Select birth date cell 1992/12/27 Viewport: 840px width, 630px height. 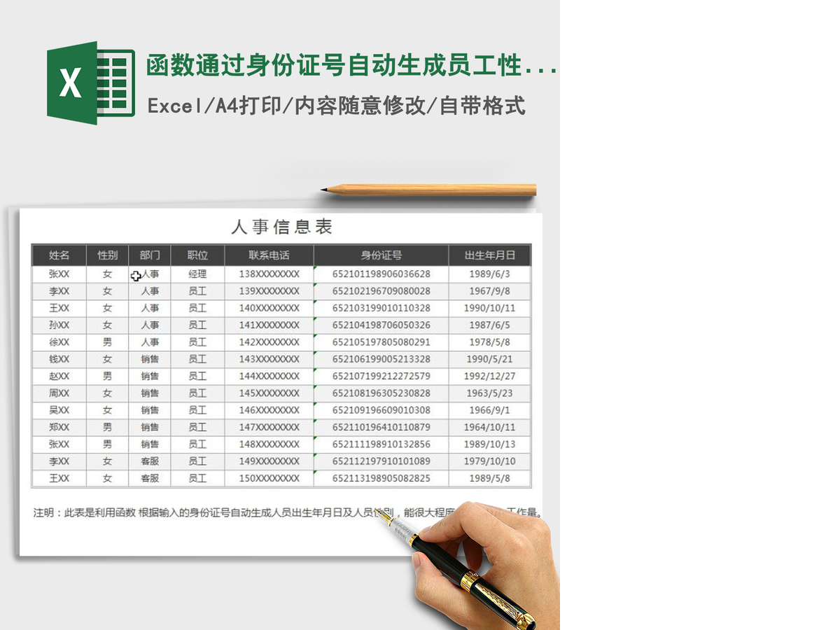click(x=490, y=377)
